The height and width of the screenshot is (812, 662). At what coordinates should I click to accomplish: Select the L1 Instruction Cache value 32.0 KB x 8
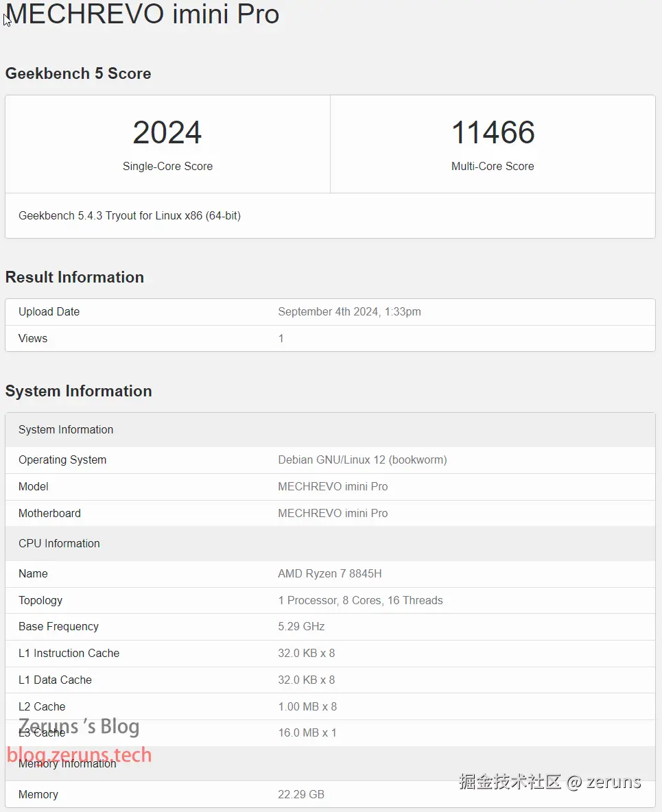pos(307,654)
